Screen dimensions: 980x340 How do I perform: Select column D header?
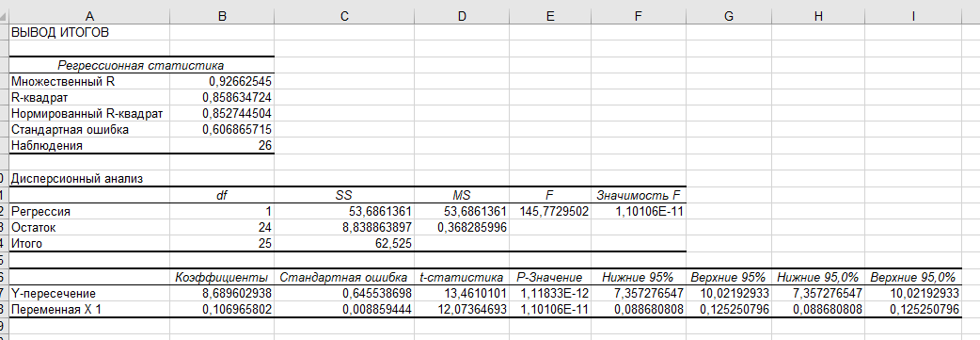click(461, 17)
